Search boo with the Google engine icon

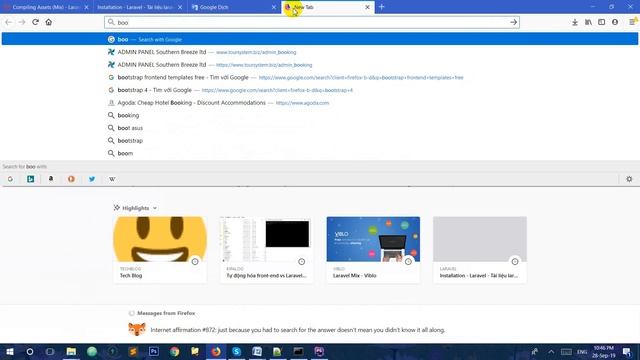point(10,179)
